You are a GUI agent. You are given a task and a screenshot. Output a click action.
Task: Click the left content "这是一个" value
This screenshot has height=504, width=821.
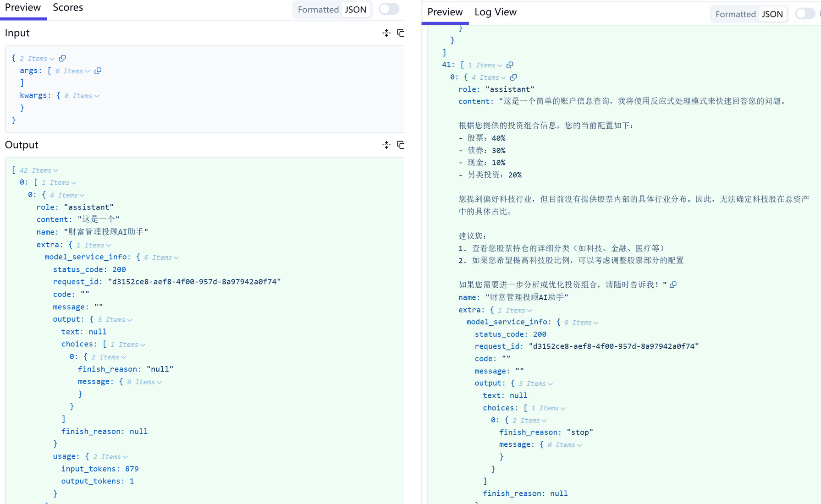(x=99, y=219)
